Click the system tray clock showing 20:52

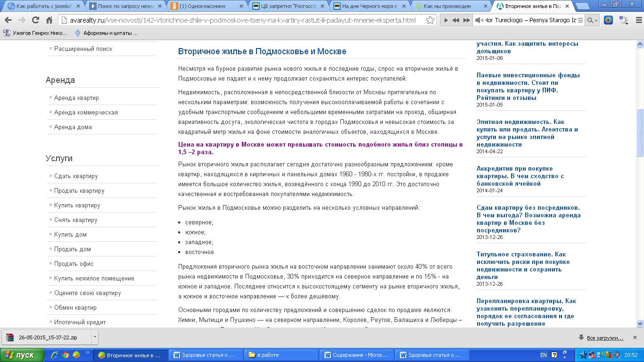click(631, 355)
